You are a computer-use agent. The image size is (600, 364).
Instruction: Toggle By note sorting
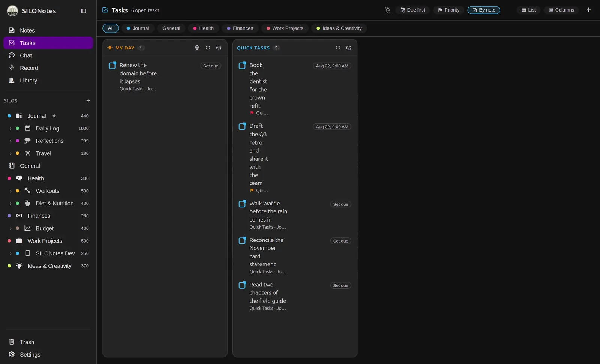tap(484, 10)
